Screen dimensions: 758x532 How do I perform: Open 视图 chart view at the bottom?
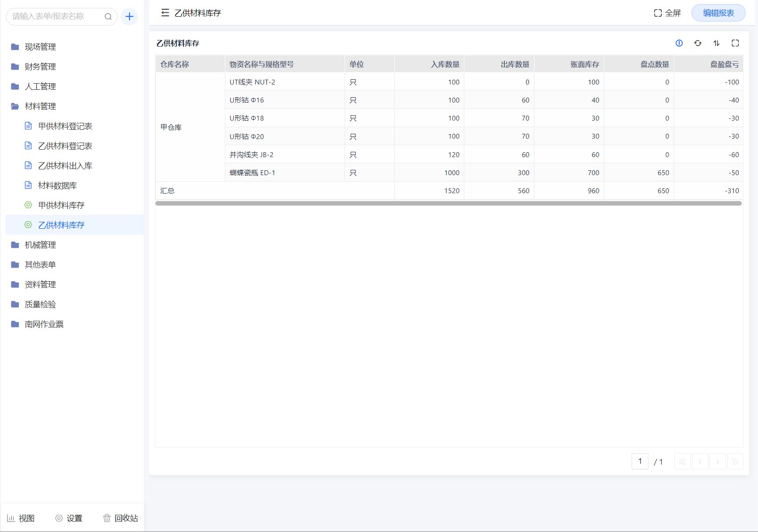(21, 518)
